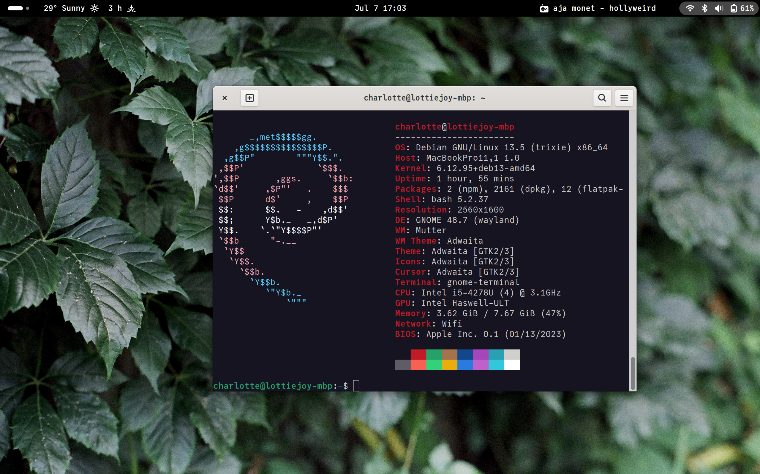Image resolution: width=760 pixels, height=474 pixels.
Task: Click the Debian swirl ASCII logo
Action: tap(284, 219)
